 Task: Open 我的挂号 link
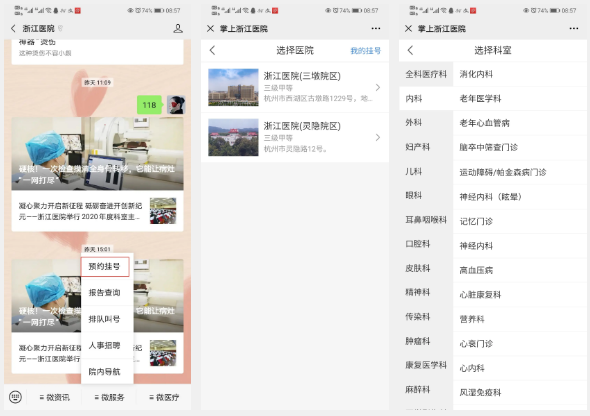(x=365, y=50)
